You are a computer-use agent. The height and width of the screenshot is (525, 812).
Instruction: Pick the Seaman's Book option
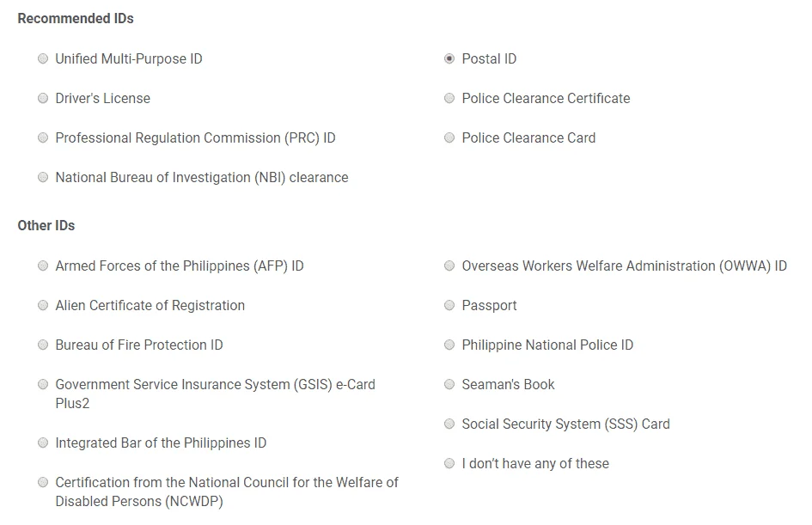pyautogui.click(x=449, y=384)
